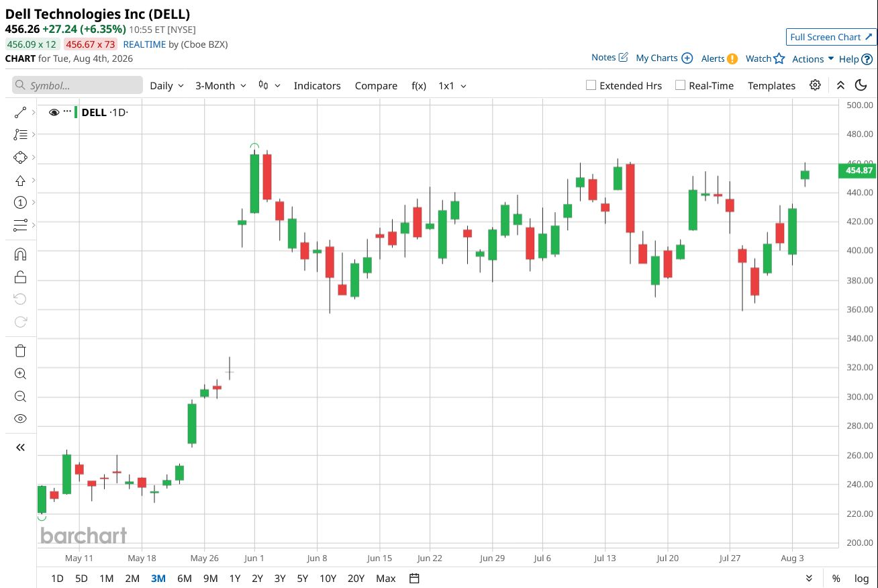Pick the numbered annotation tool
The image size is (878, 588).
coord(20,203)
